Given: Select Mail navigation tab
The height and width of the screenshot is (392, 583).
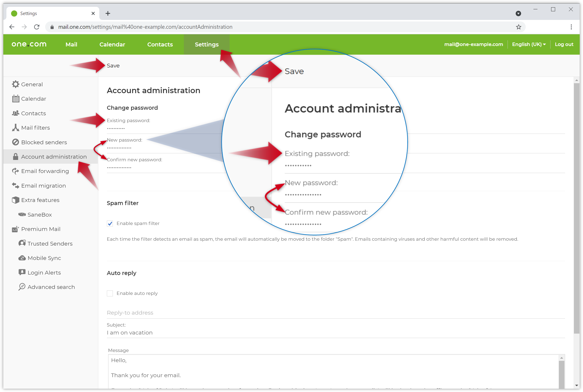Looking at the screenshot, I should tap(71, 44).
